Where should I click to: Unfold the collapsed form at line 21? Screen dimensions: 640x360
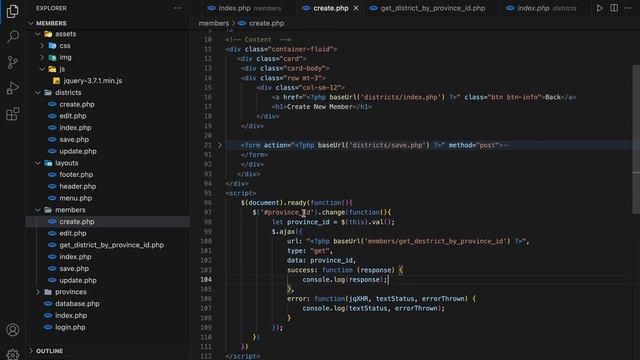pyautogui.click(x=220, y=145)
